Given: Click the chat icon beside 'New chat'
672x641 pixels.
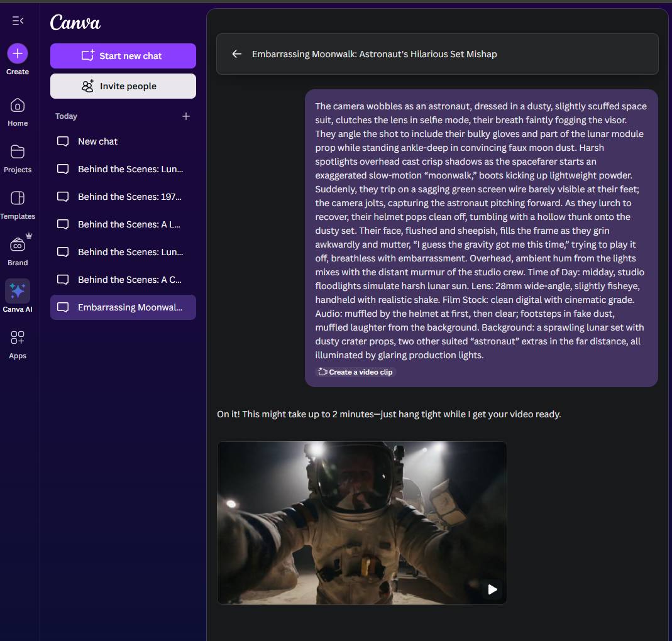Looking at the screenshot, I should click(x=63, y=141).
